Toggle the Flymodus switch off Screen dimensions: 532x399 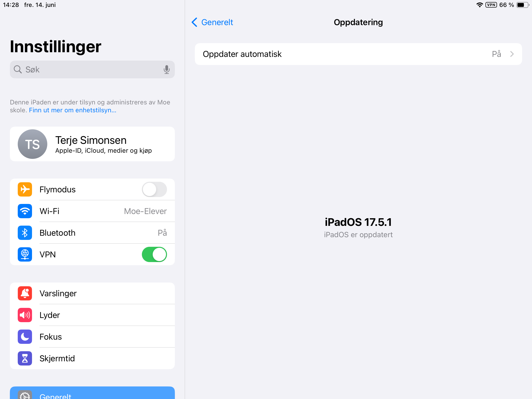[x=154, y=189]
